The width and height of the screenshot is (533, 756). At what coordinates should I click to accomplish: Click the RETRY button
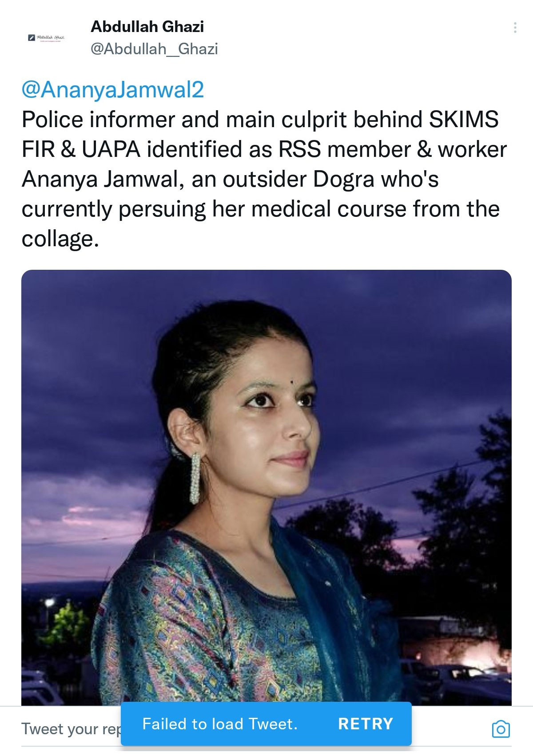[x=366, y=724]
